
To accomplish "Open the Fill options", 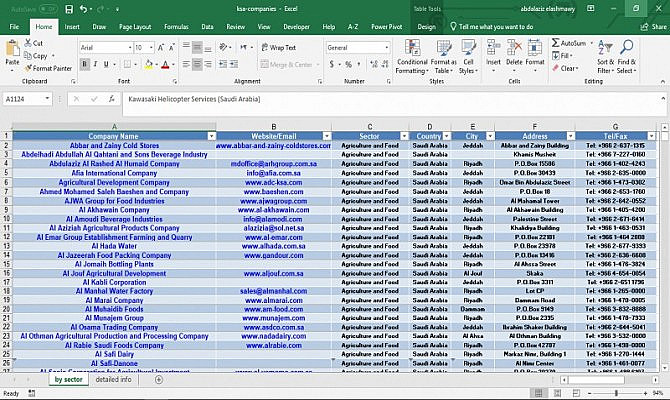I will (562, 56).
